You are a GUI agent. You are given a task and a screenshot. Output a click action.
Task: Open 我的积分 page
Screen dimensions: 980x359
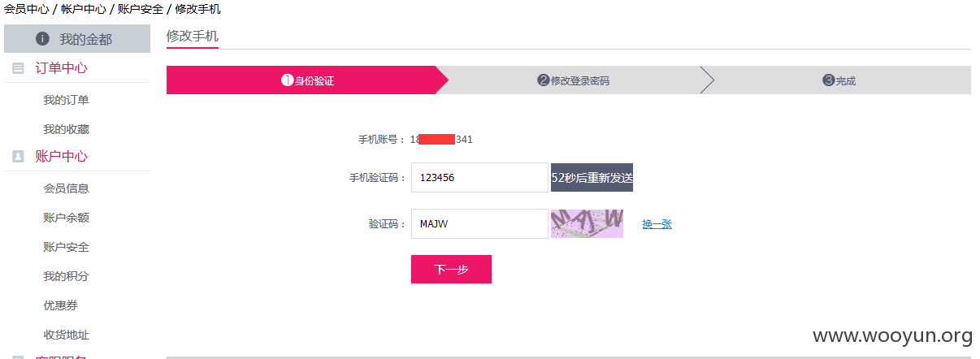[x=66, y=276]
